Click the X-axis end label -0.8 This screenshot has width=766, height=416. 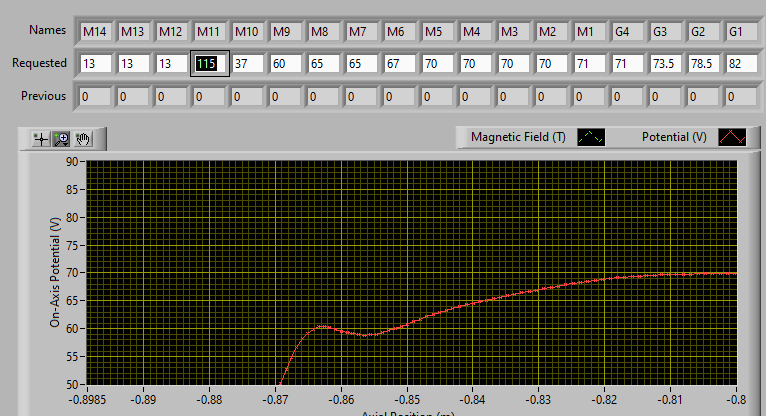pos(735,400)
